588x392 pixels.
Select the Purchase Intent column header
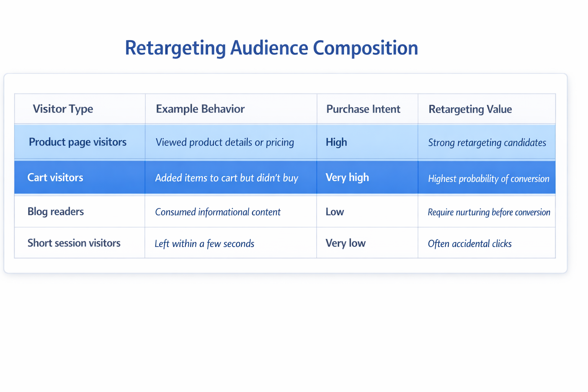pos(363,109)
